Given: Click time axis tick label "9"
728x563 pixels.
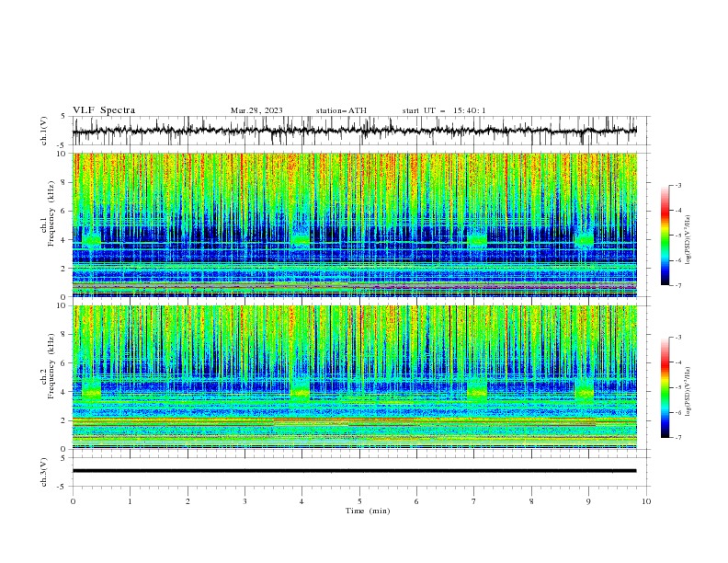Looking at the screenshot, I should (588, 501).
